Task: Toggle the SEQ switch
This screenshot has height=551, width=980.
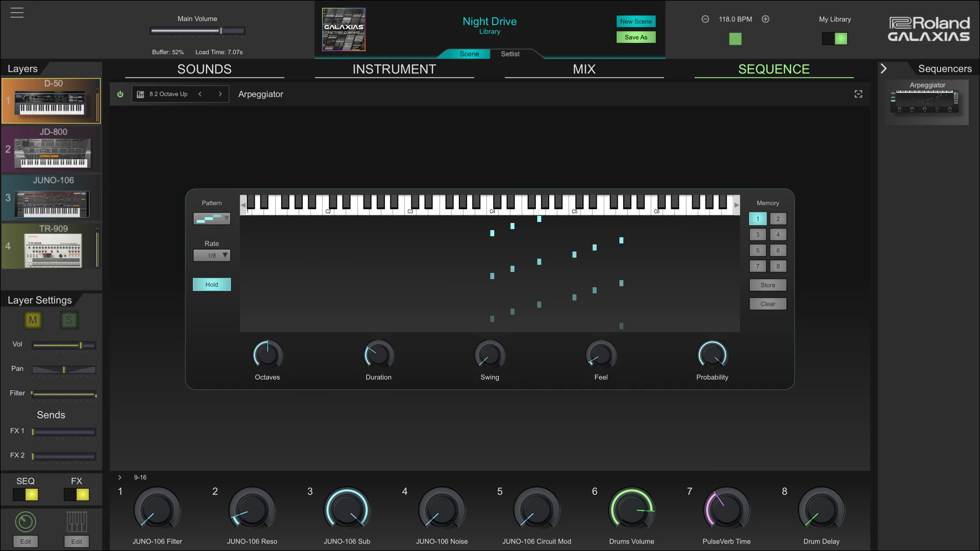Action: [x=26, y=494]
